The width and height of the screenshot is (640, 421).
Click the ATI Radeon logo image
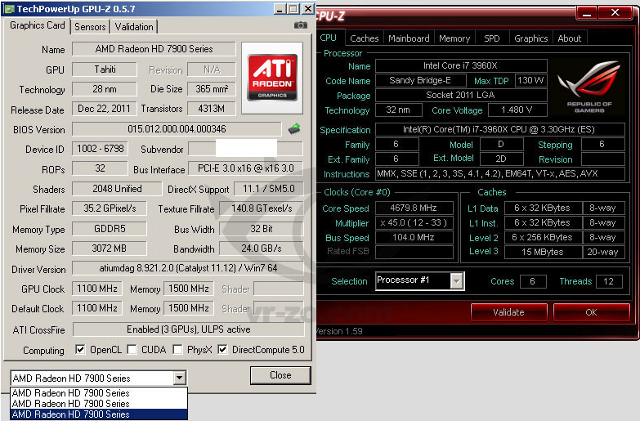(x=273, y=70)
